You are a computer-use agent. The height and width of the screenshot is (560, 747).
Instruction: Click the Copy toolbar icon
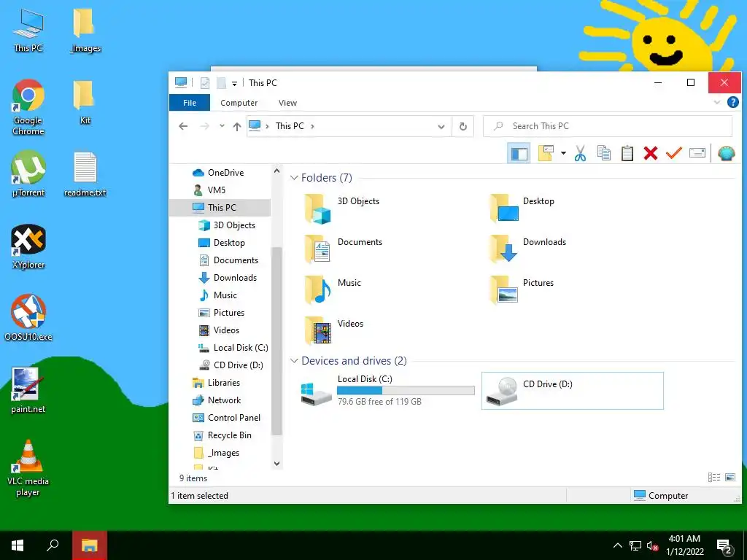point(603,153)
